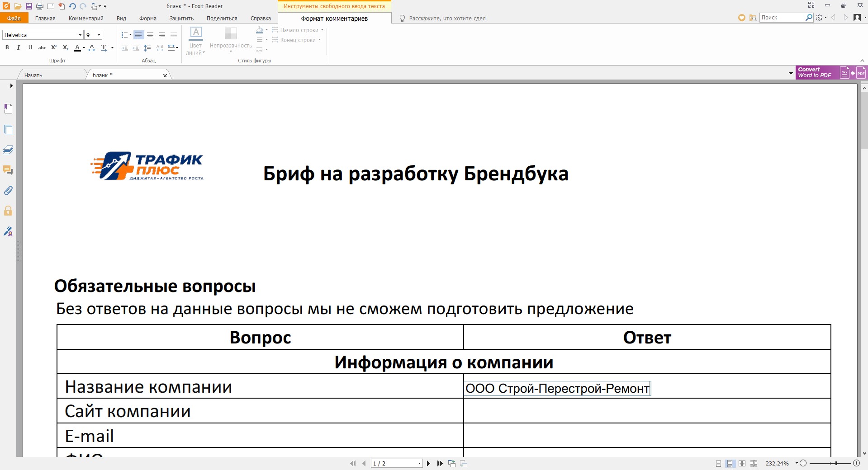
Task: Expand the Helvetica font dropdown
Action: click(80, 35)
